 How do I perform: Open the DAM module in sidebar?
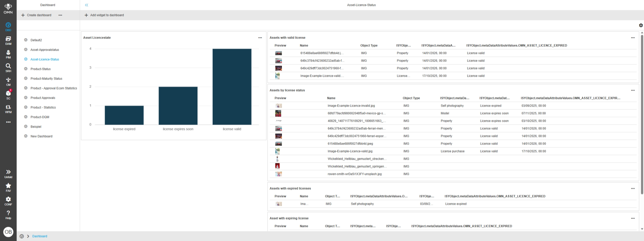click(x=8, y=40)
